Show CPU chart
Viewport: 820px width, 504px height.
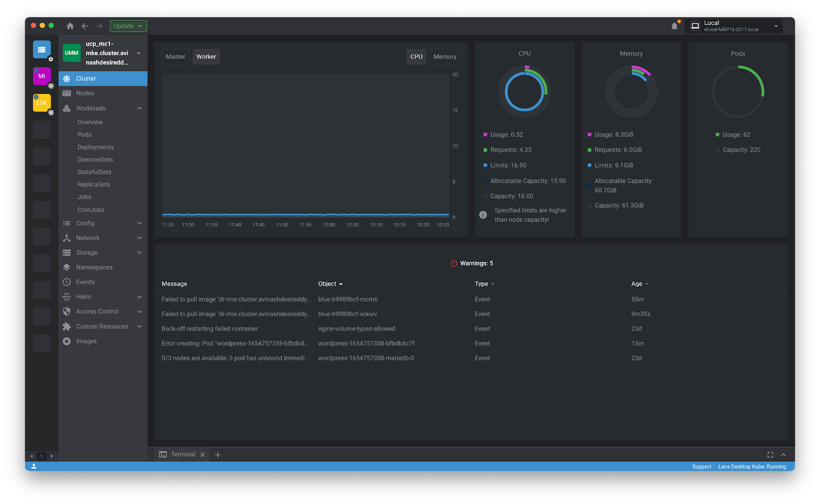416,57
